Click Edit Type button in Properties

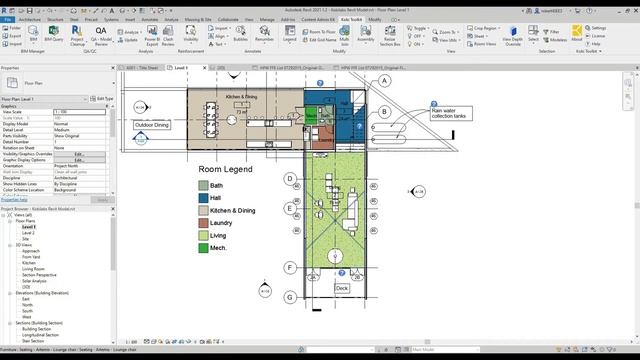click(102, 98)
